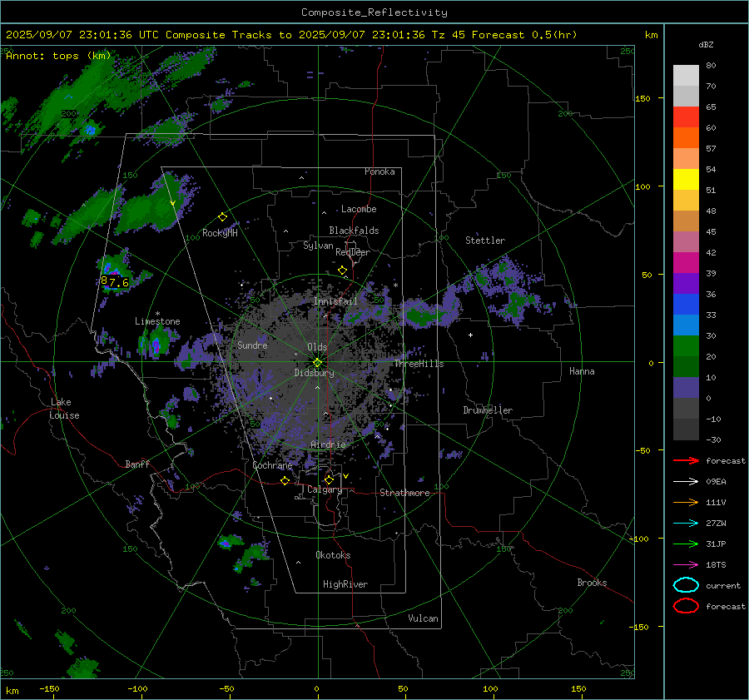Screen dimensions: 749x700
Task: Click the 'Forecast 0.5(hr)' header text
Action: click(524, 35)
